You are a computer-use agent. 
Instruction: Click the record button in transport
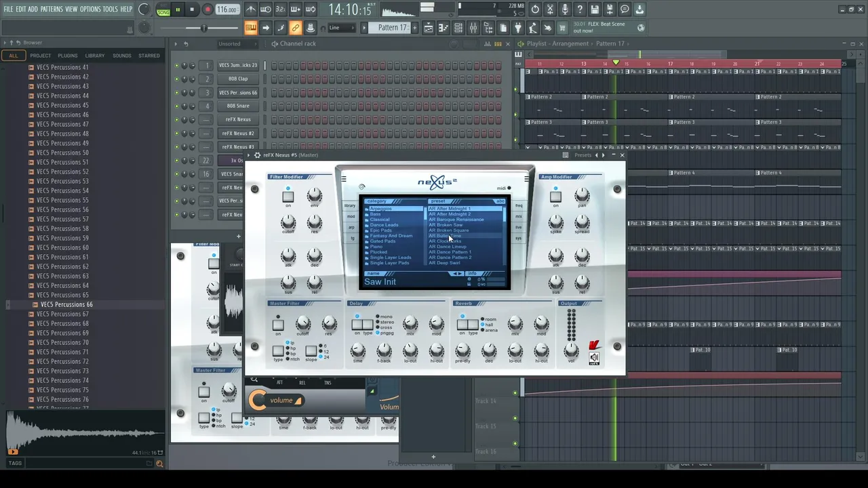pyautogui.click(x=208, y=9)
